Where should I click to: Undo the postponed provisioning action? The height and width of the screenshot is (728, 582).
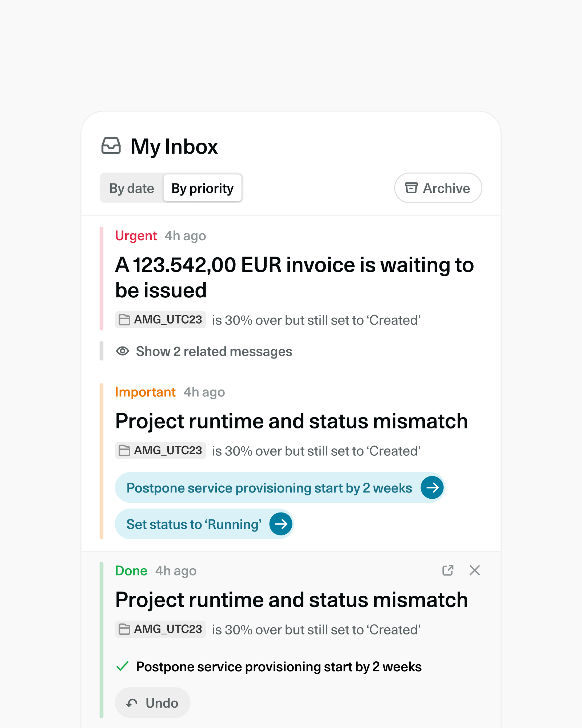tap(152, 703)
